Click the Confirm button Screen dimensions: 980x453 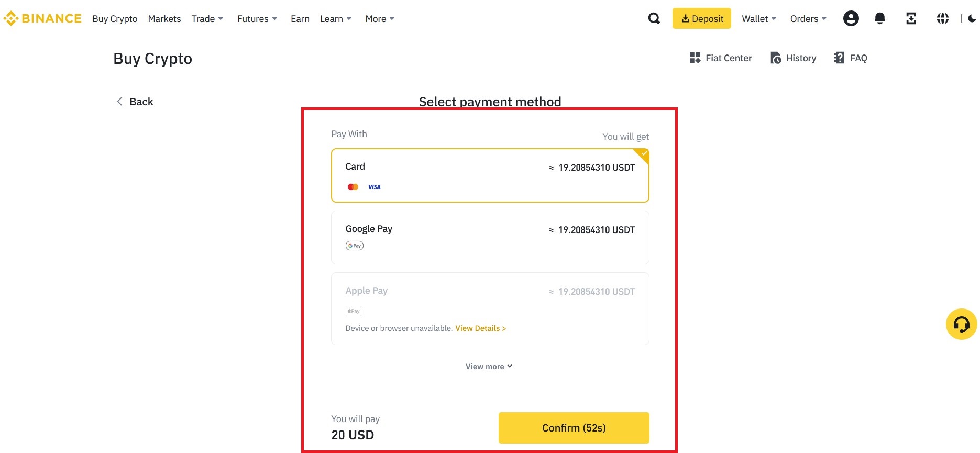(574, 428)
